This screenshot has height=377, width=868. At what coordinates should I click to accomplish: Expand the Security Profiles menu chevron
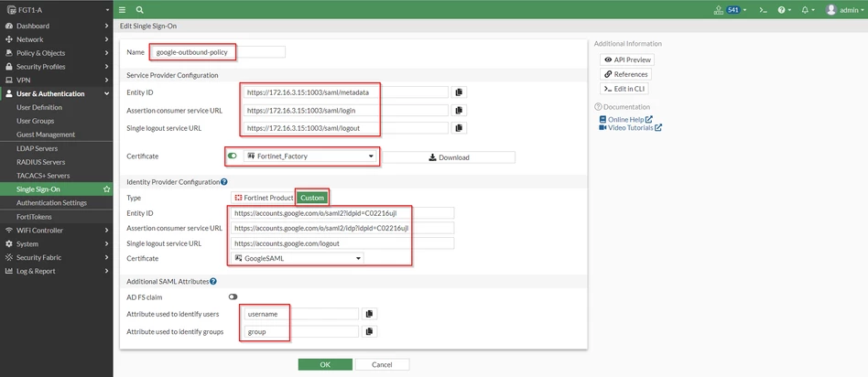pos(106,67)
